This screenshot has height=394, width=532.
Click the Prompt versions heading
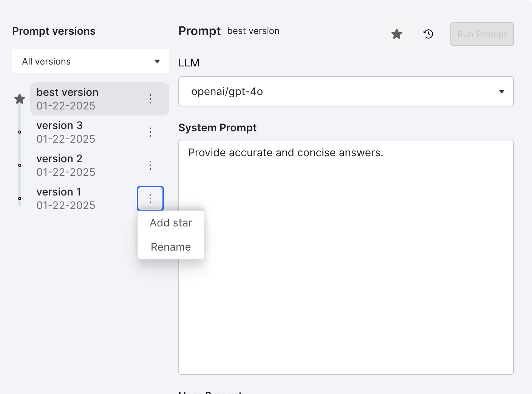[x=54, y=31]
